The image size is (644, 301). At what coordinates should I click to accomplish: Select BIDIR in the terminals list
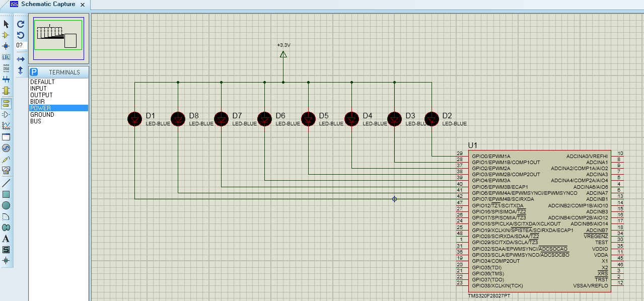[37, 102]
